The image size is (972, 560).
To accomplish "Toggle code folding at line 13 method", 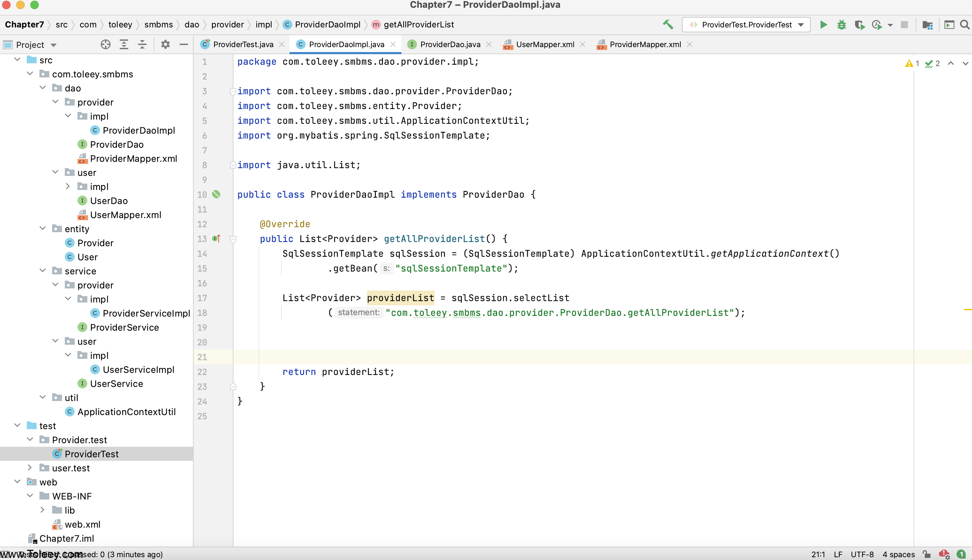I will (233, 239).
